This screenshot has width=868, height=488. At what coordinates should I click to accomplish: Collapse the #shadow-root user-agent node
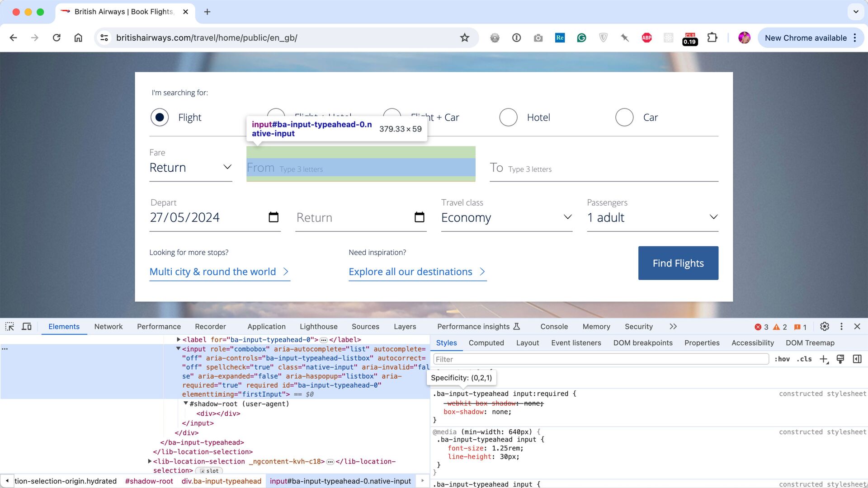point(186,404)
